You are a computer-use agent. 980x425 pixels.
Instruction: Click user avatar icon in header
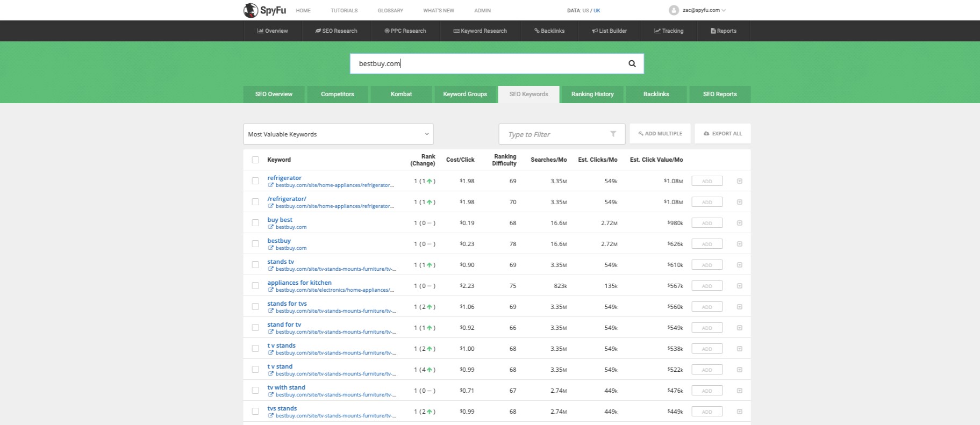point(674,10)
